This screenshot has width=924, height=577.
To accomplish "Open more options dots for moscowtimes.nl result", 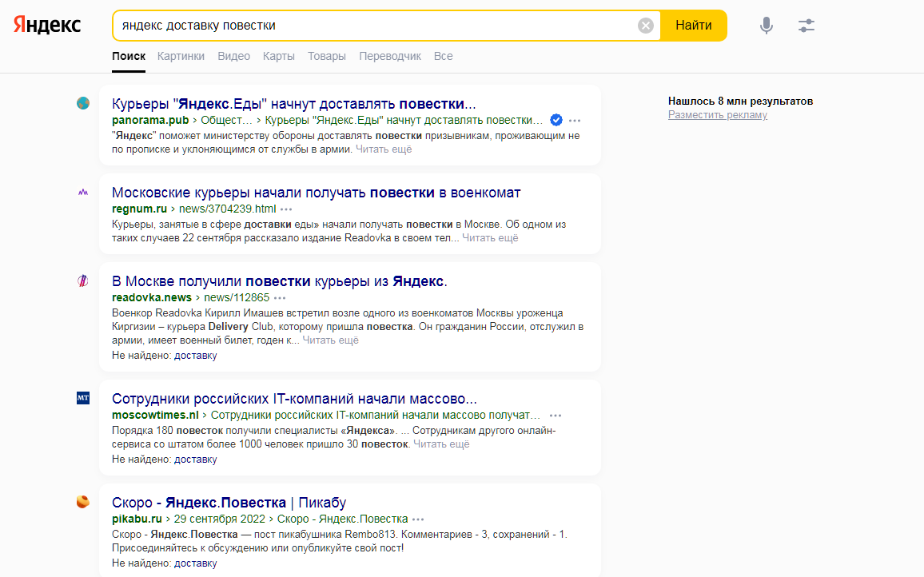I will (556, 416).
